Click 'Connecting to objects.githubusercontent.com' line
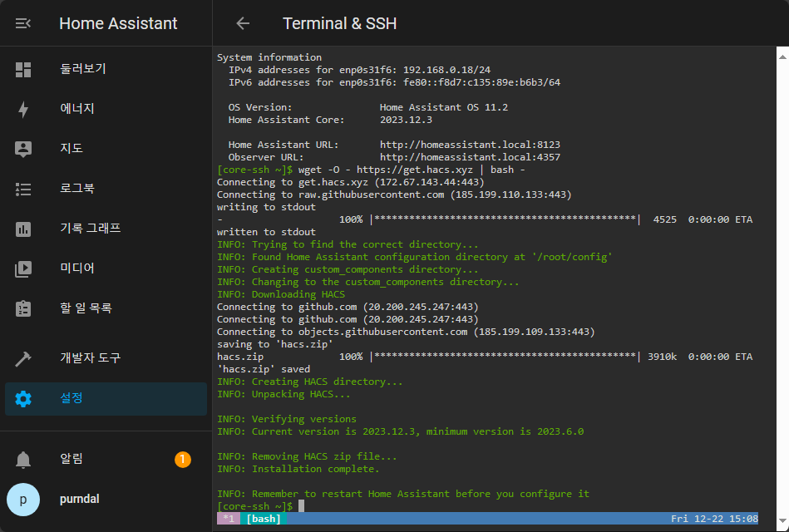This screenshot has height=532, width=789. [x=406, y=332]
